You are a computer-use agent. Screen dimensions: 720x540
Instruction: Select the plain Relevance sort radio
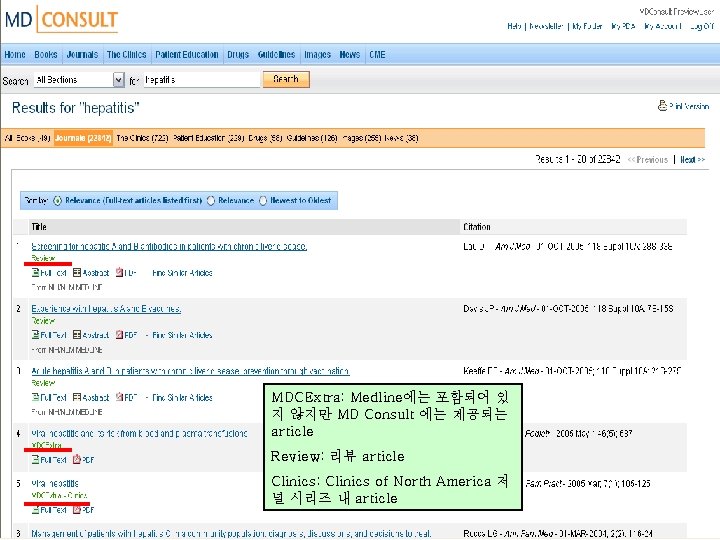(211, 201)
